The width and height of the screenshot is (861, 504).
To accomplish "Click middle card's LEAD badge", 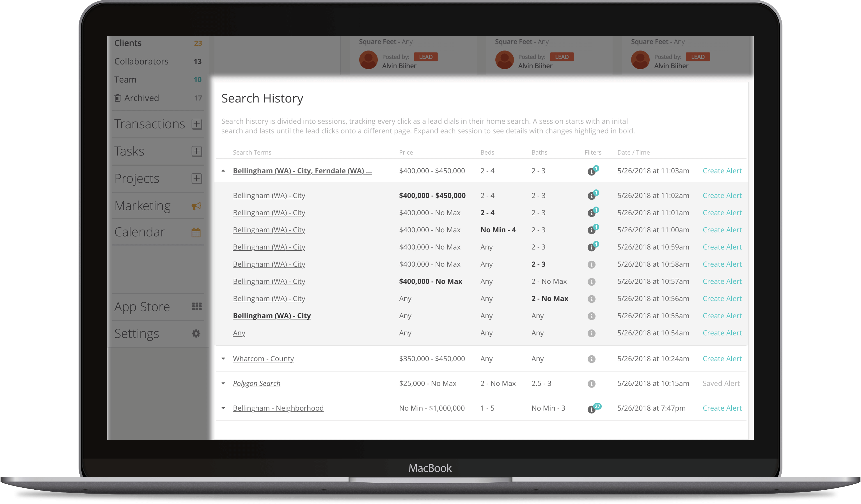I will 562,57.
